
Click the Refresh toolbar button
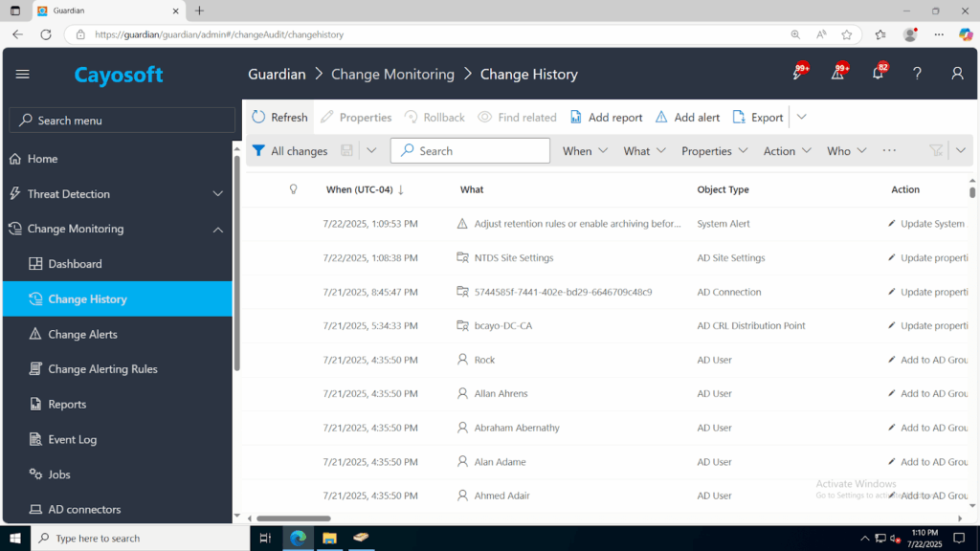[280, 117]
